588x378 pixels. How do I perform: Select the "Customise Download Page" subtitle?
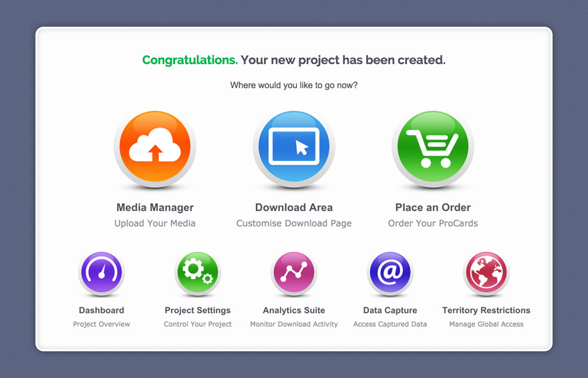[294, 224]
